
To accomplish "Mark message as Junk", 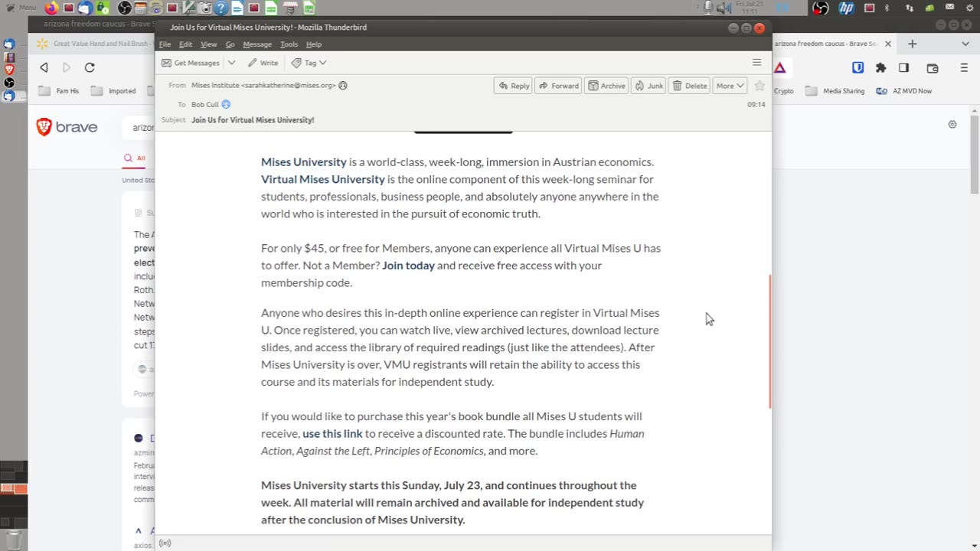I will tap(649, 86).
